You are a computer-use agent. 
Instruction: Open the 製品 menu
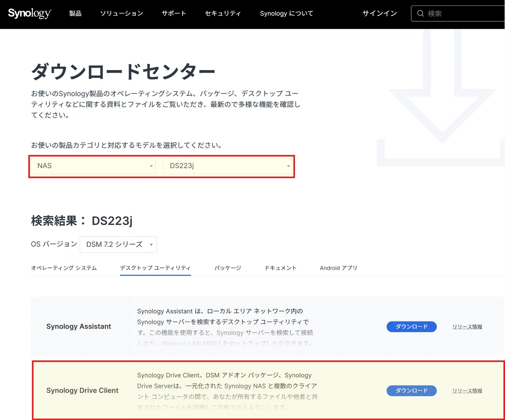tap(75, 13)
